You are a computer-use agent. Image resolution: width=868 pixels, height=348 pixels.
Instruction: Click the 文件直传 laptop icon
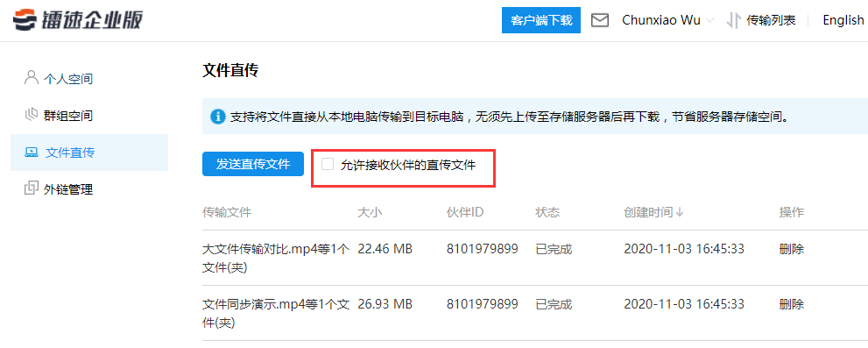tap(32, 152)
